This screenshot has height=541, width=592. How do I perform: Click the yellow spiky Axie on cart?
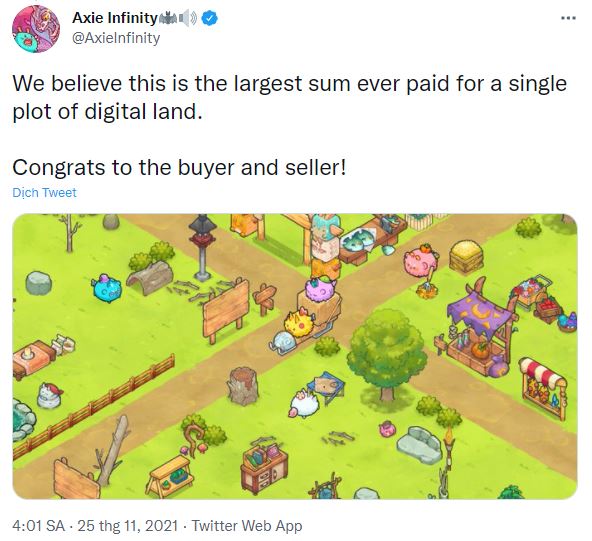click(x=300, y=322)
